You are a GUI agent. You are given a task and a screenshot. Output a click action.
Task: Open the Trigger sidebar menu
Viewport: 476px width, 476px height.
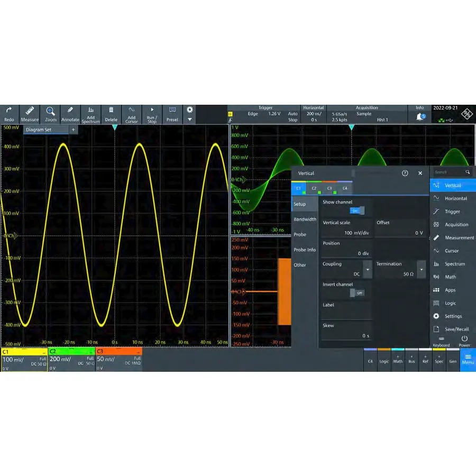(452, 211)
